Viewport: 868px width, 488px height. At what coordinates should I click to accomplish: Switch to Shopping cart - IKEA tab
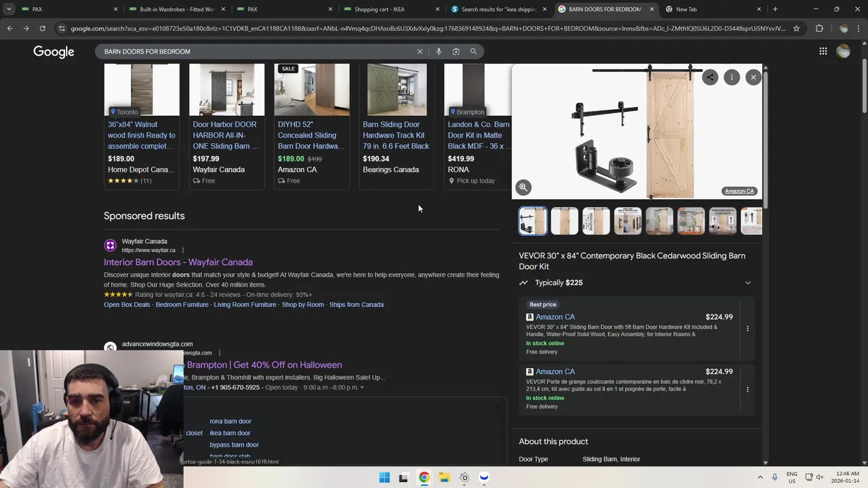(390, 9)
